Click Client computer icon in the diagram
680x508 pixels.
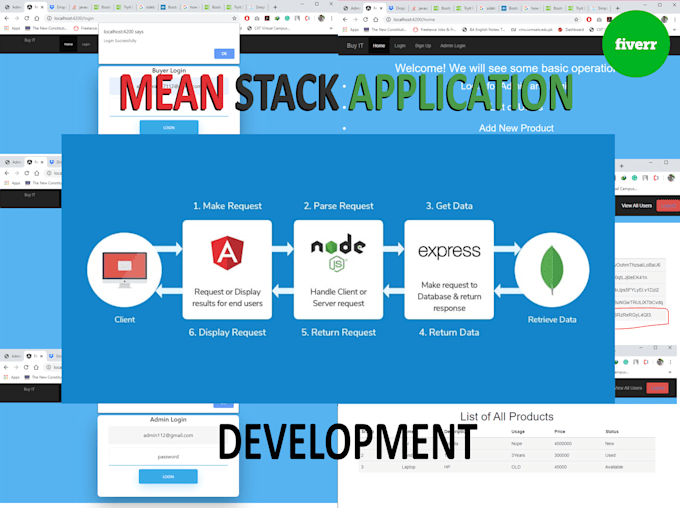pos(124,270)
